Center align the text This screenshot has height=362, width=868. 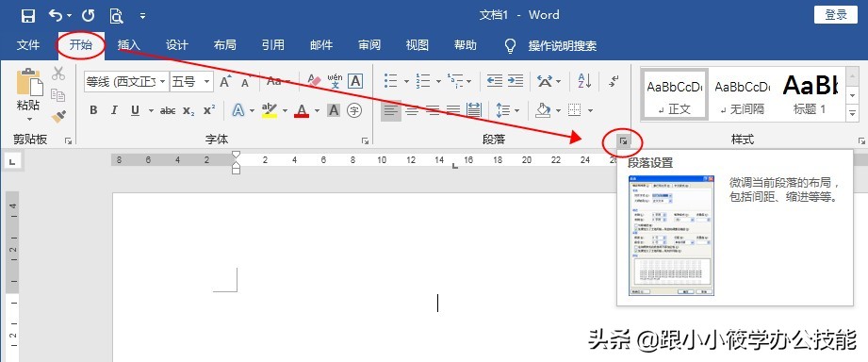pos(412,110)
